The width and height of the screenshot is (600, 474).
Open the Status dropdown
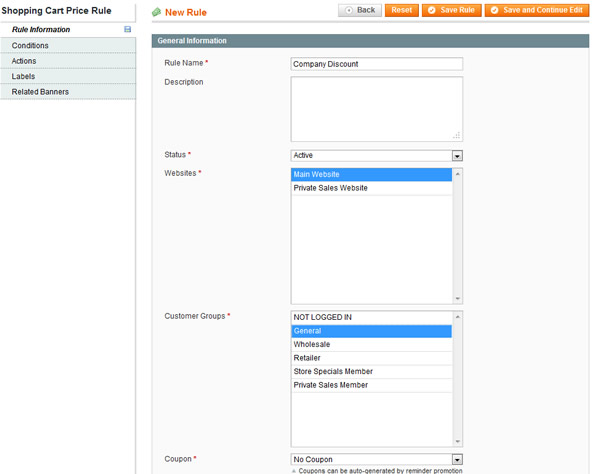pos(377,155)
